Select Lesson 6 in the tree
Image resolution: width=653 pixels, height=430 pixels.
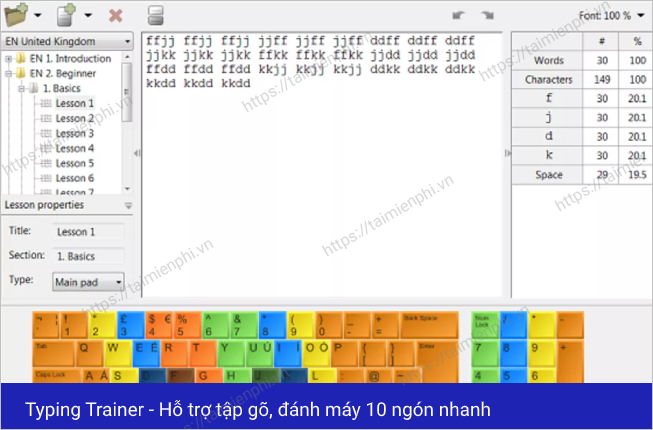tap(75, 179)
